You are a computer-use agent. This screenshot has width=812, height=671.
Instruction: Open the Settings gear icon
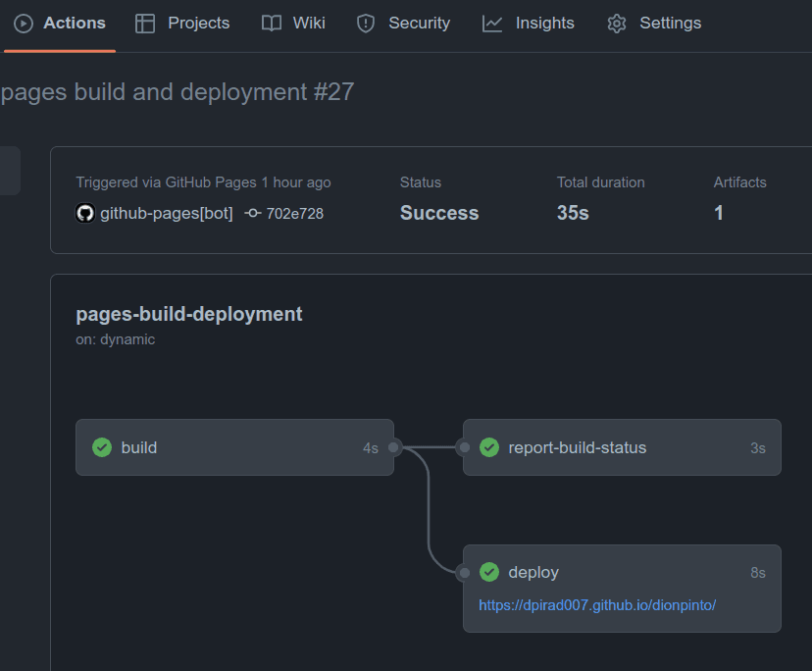point(616,23)
